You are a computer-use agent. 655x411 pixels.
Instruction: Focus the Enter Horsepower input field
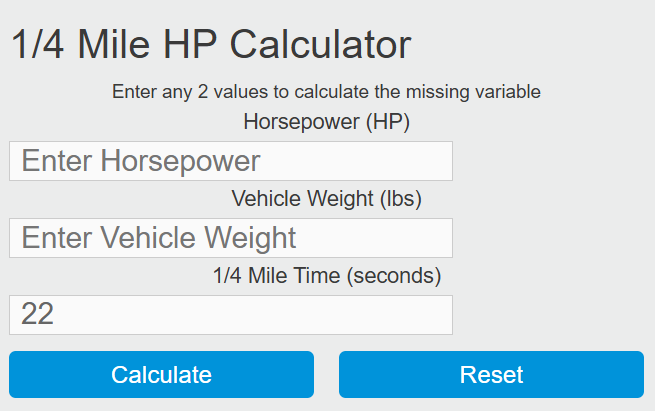tap(230, 161)
